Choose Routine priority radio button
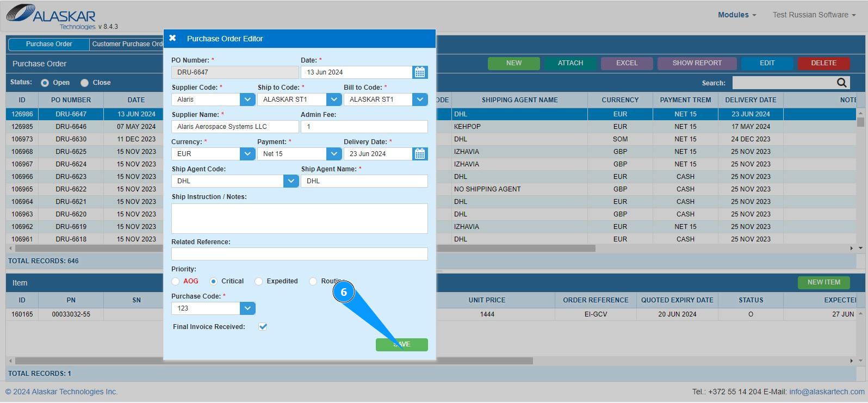The image size is (868, 403). pyautogui.click(x=313, y=281)
